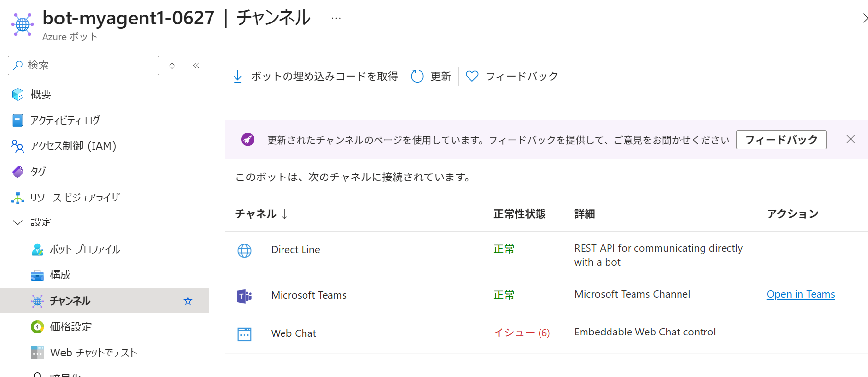The width and height of the screenshot is (868, 377).
Task: Click フィードバック in the toolbar
Action: tap(522, 76)
